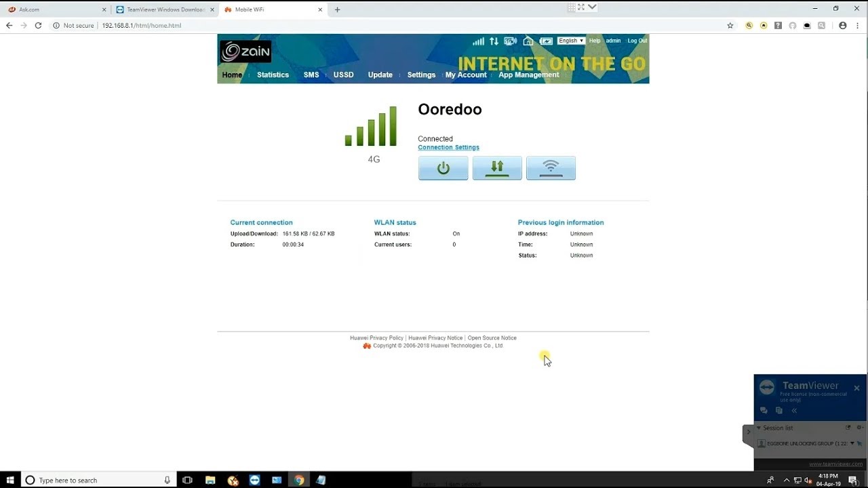Open the Settings menu tab
The width and height of the screenshot is (868, 488).
tap(421, 75)
